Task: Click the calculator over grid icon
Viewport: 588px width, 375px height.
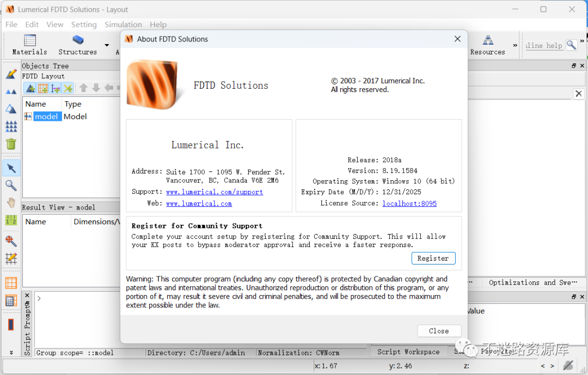Action: coord(11,300)
